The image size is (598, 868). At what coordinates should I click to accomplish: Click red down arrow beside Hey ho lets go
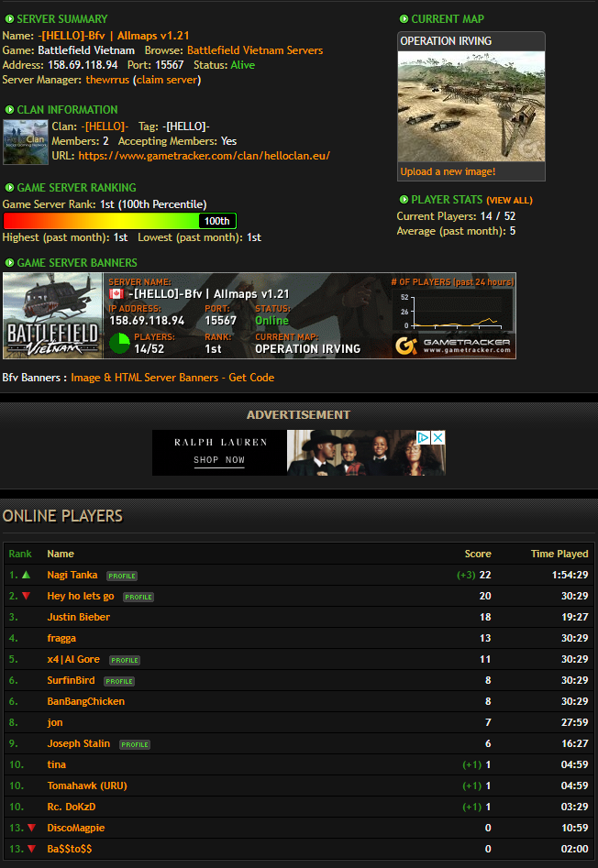pos(26,596)
